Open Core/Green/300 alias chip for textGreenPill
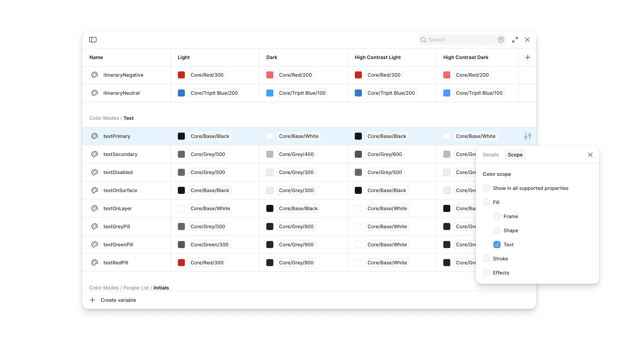Screen dimensions: 644x345 tap(209, 244)
